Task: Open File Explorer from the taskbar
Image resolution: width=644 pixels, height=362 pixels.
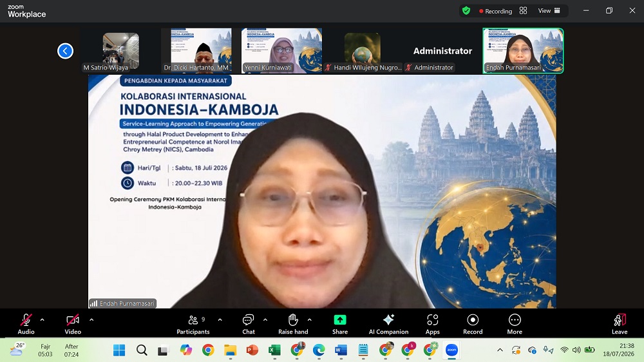Action: 230,350
